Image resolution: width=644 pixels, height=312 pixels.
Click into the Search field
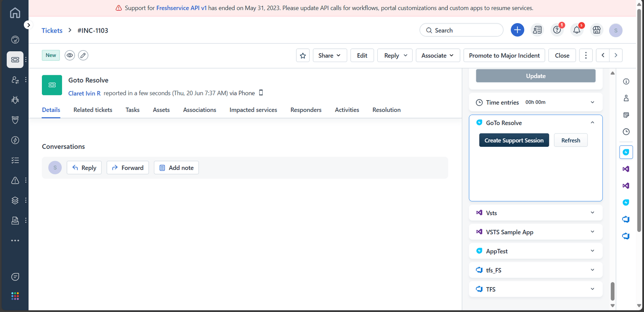[x=465, y=30]
